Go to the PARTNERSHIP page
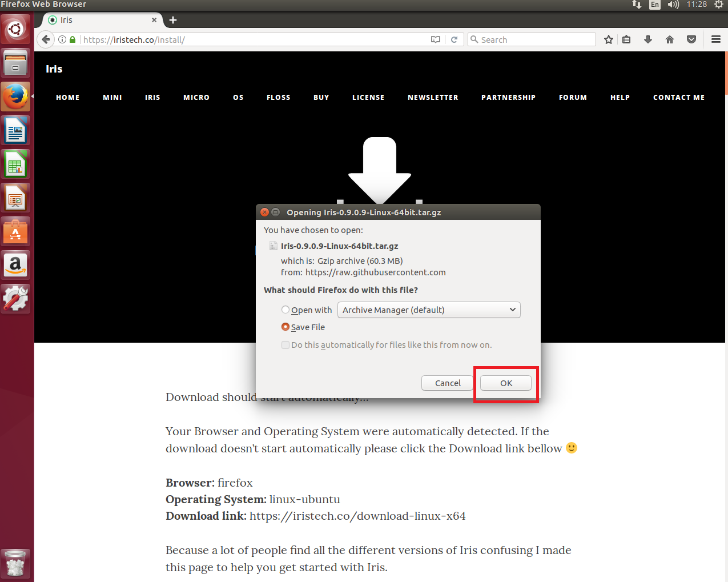 coord(508,98)
